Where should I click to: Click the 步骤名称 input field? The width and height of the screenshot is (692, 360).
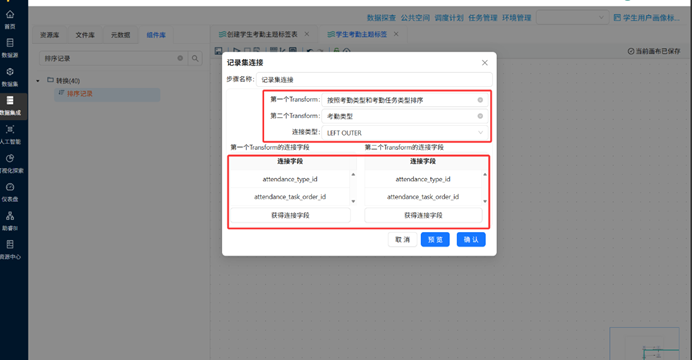(x=374, y=80)
